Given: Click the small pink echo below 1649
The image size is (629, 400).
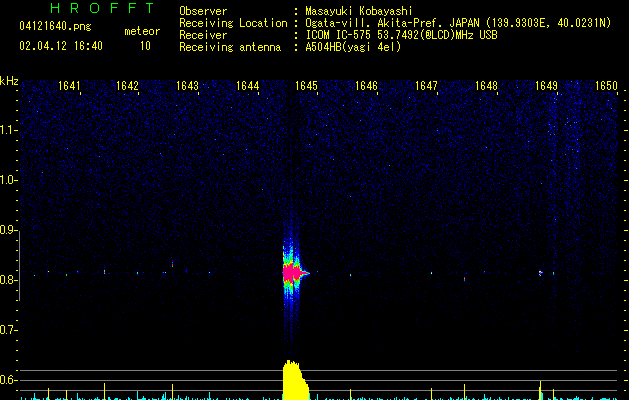Looking at the screenshot, I should [x=540, y=272].
